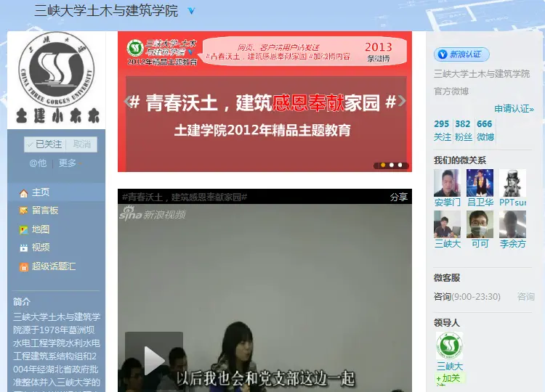This screenshot has height=392, width=545.
Task: Click the 超级话题汇 topic icon
Action: [x=24, y=266]
